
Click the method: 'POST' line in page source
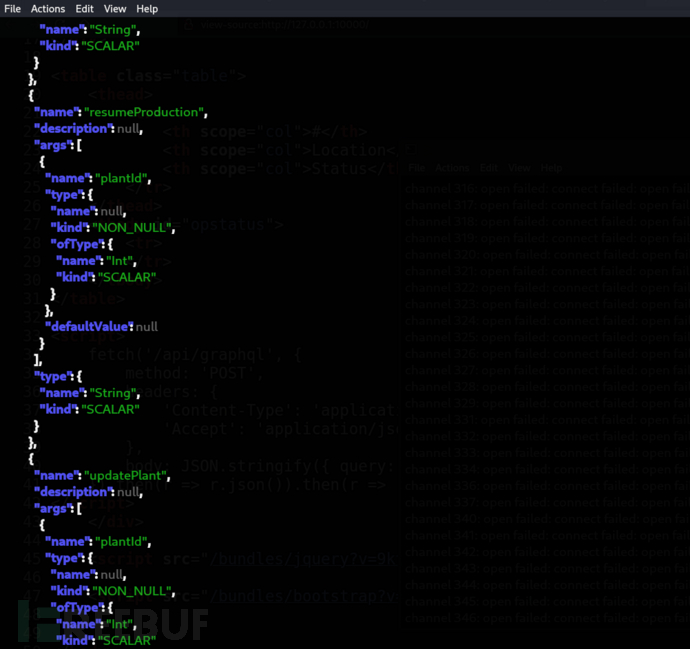point(194,373)
